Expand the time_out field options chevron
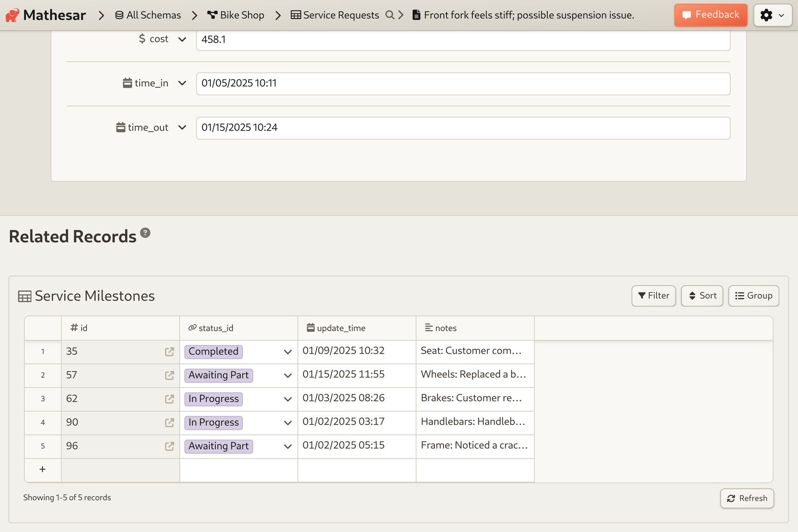This screenshot has height=532, width=798. (182, 128)
